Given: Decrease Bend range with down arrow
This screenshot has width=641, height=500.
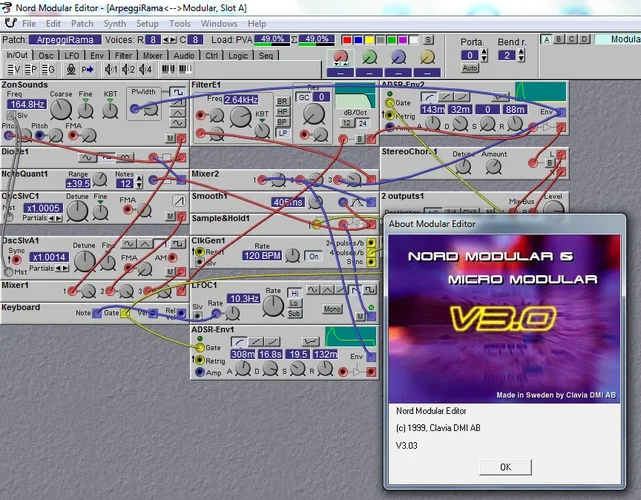Looking at the screenshot, I should pyautogui.click(x=521, y=58).
